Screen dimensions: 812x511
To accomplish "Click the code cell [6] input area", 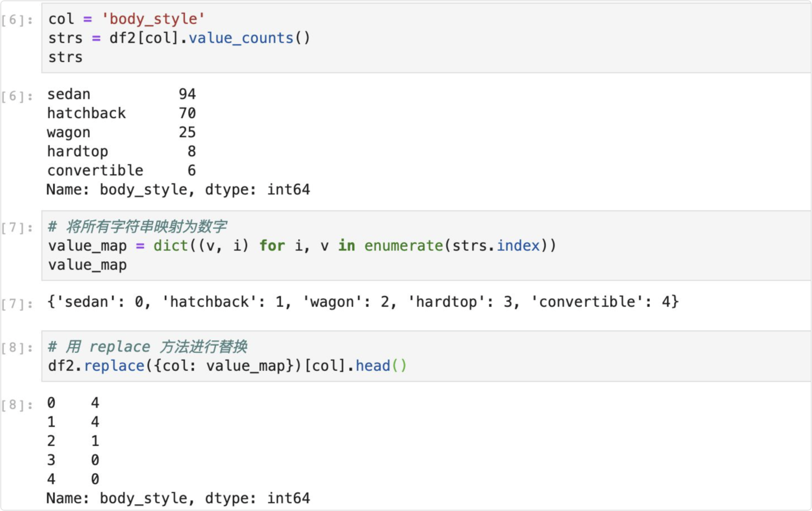I will 426,38.
